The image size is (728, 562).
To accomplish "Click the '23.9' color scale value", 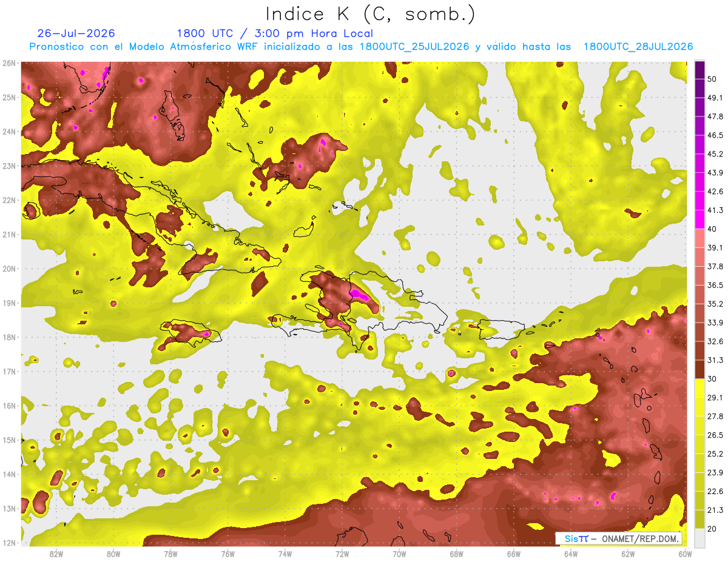I will tap(715, 473).
